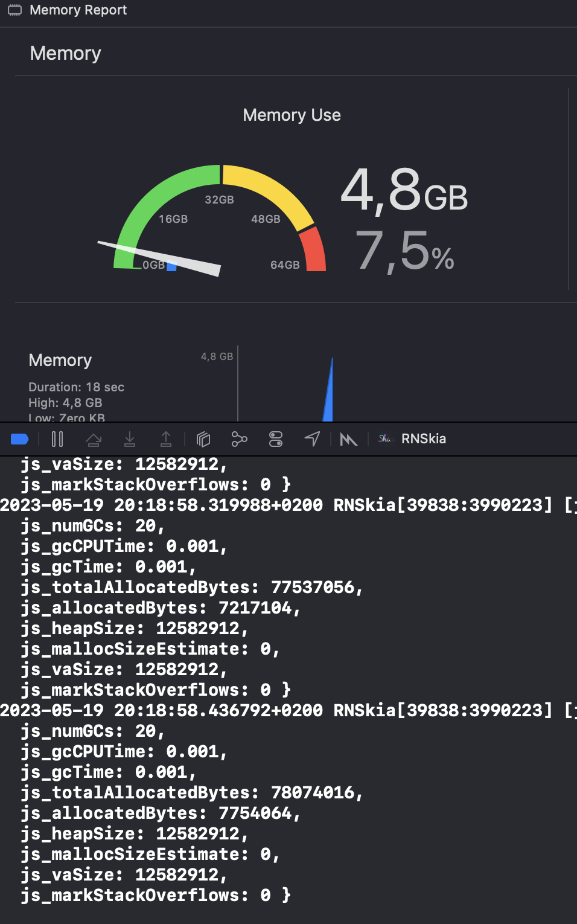Image resolution: width=577 pixels, height=924 pixels.
Task: Switch to the Memory Report tab
Action: coord(78,10)
